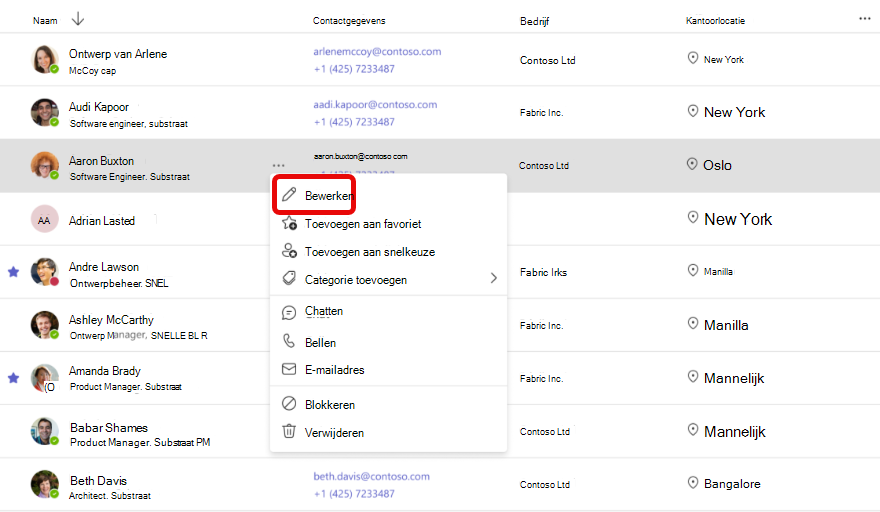Click the speed dial person icon

click(x=290, y=250)
